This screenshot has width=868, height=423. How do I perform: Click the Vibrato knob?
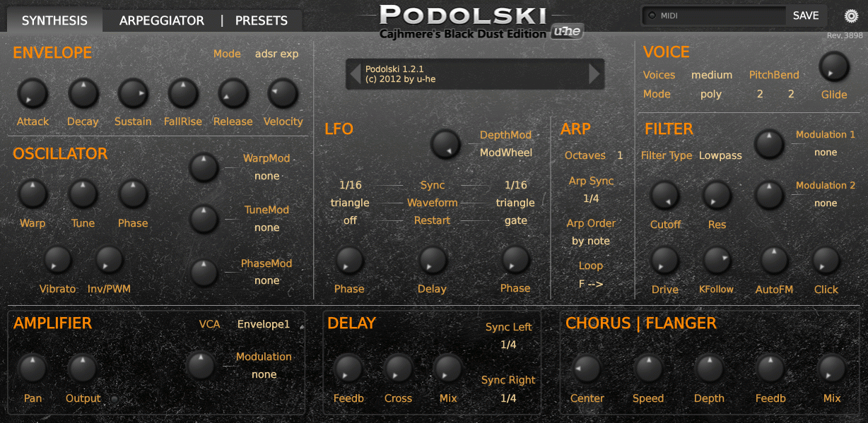(x=58, y=260)
